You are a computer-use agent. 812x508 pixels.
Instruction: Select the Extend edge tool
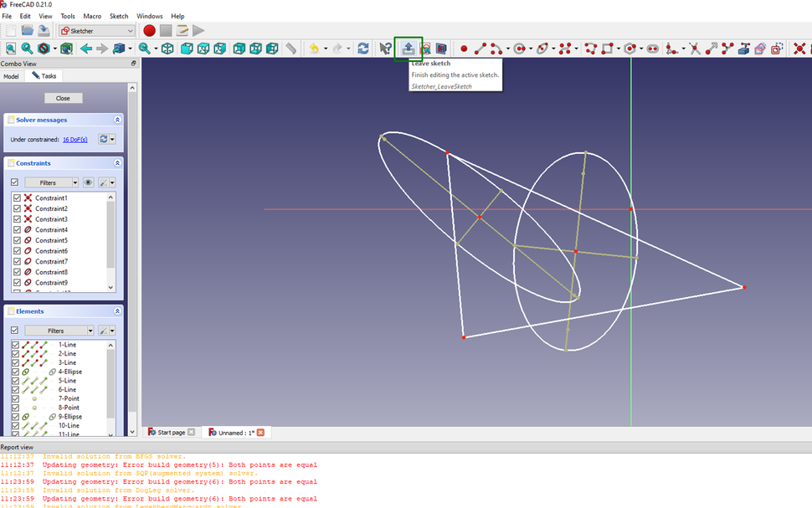tap(712, 49)
